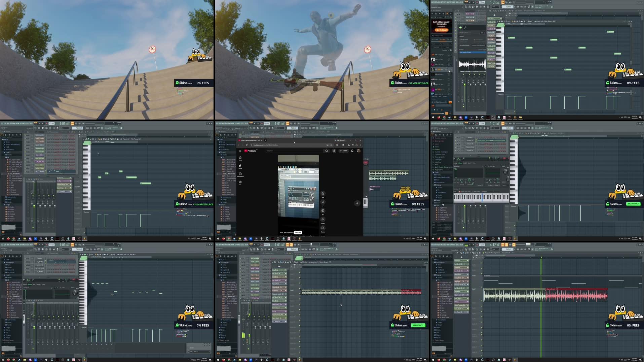This screenshot has width=644, height=362.
Task: Click the Create button on YouTube
Action: pos(343,151)
